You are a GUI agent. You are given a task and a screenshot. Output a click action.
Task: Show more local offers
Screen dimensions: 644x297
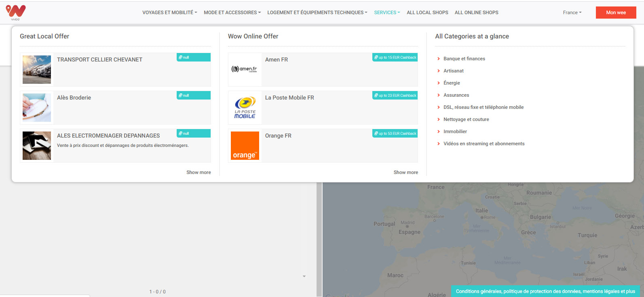tap(198, 172)
